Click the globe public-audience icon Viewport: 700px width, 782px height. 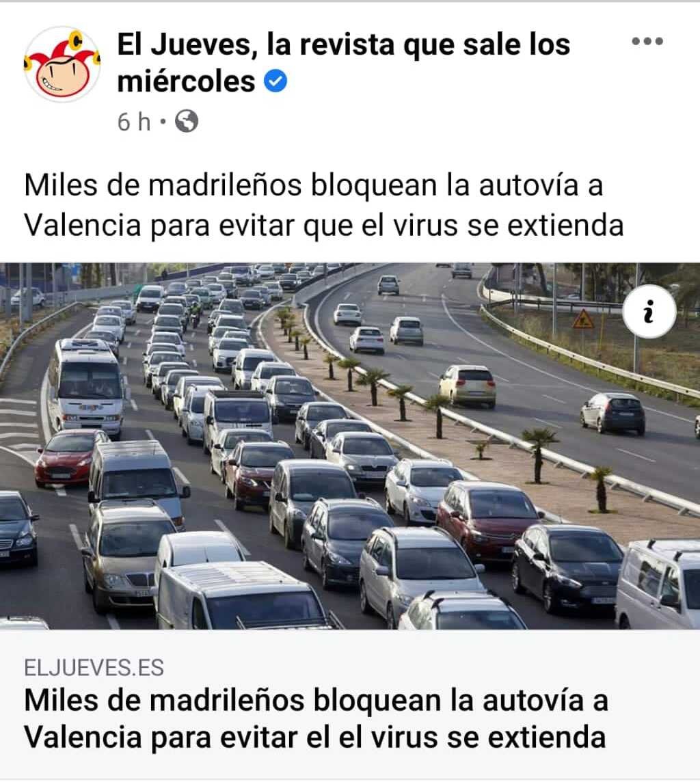187,121
